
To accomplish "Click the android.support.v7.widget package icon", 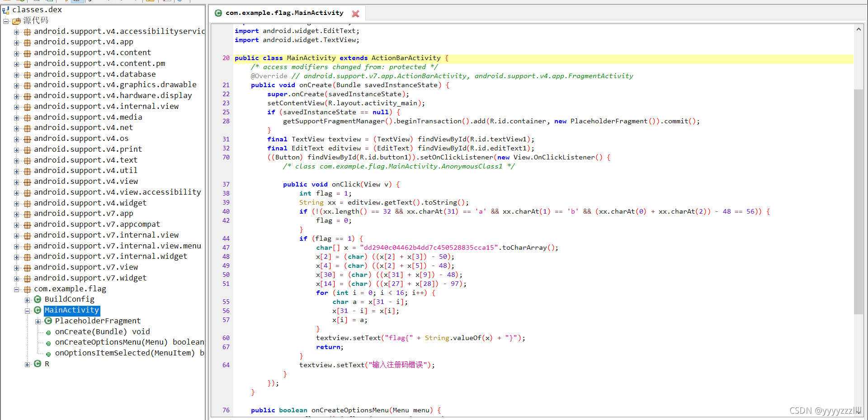I will coord(28,279).
